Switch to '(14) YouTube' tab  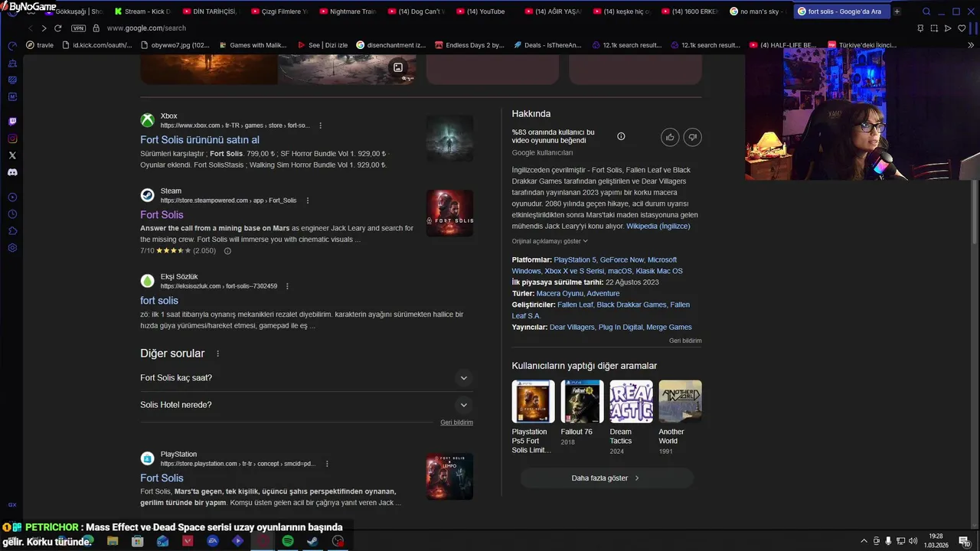click(x=485, y=11)
